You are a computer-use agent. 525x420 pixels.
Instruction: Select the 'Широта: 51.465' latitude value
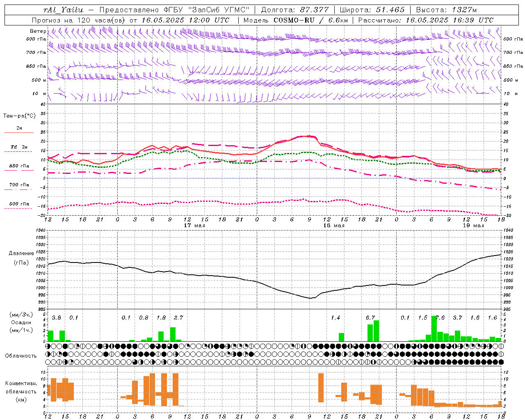pyautogui.click(x=372, y=10)
